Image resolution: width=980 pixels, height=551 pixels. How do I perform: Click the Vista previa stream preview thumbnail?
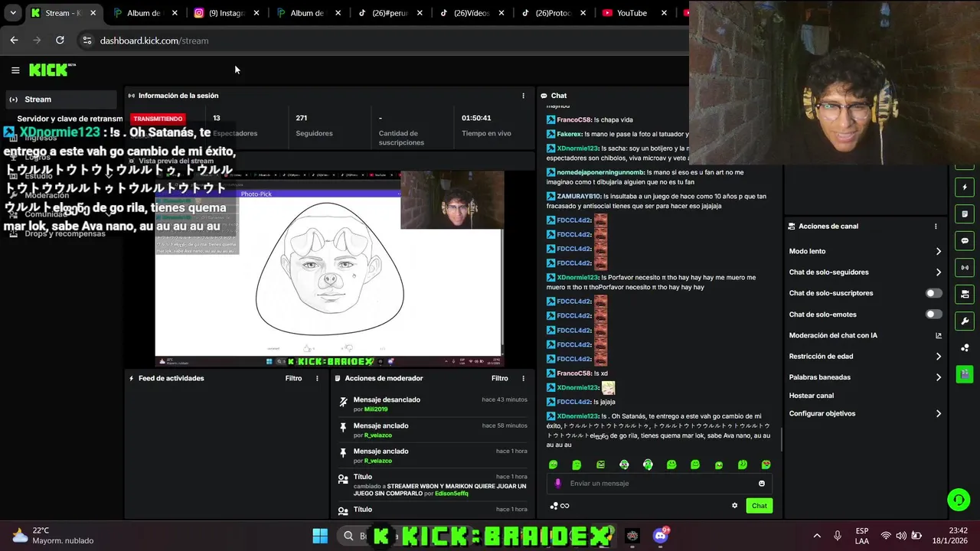(x=329, y=269)
